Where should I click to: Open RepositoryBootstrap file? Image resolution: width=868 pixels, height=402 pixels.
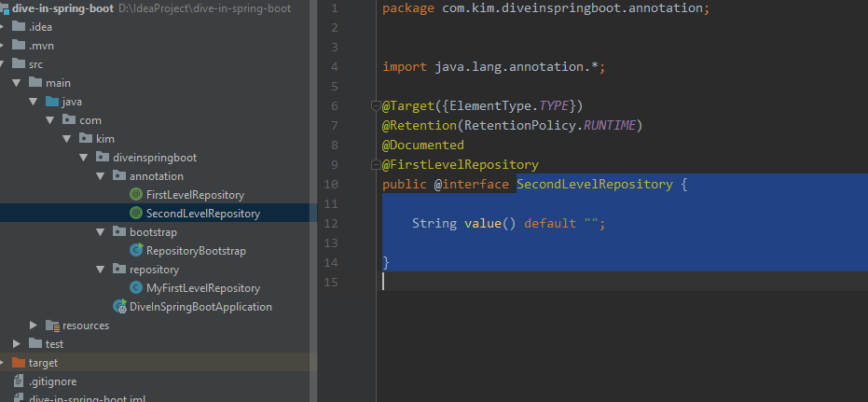click(x=196, y=251)
